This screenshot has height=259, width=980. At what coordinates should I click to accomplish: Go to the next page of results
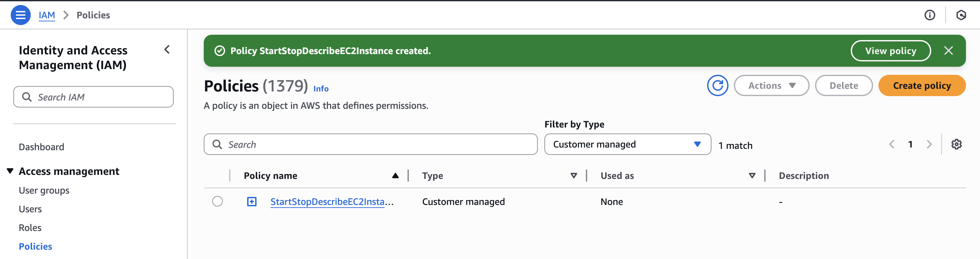click(929, 145)
